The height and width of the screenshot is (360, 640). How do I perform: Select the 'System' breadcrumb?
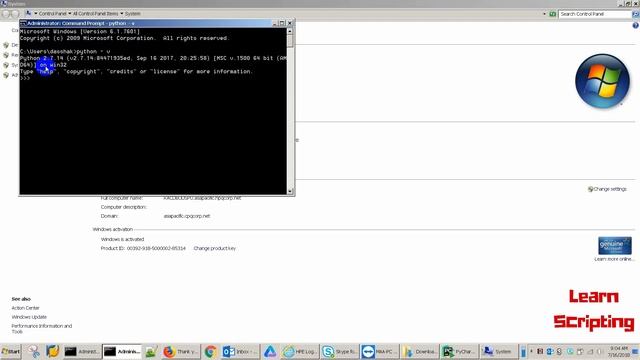point(133,14)
